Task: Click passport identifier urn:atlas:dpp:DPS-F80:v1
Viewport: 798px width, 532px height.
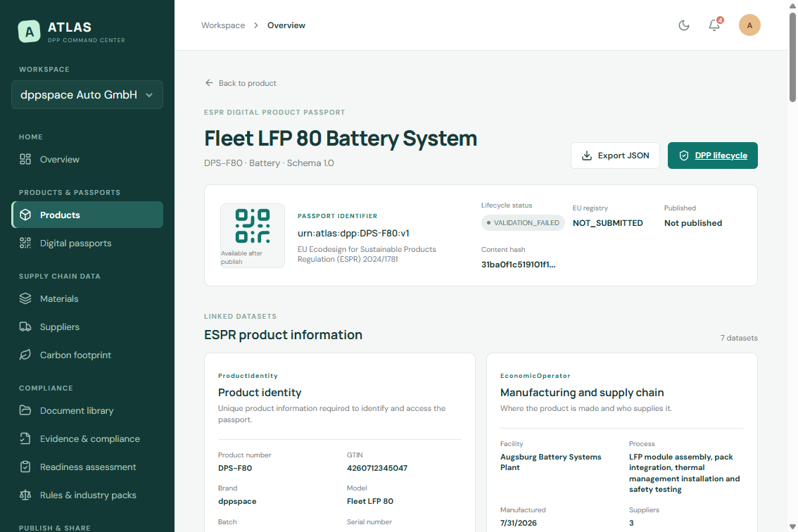Action: (353, 233)
